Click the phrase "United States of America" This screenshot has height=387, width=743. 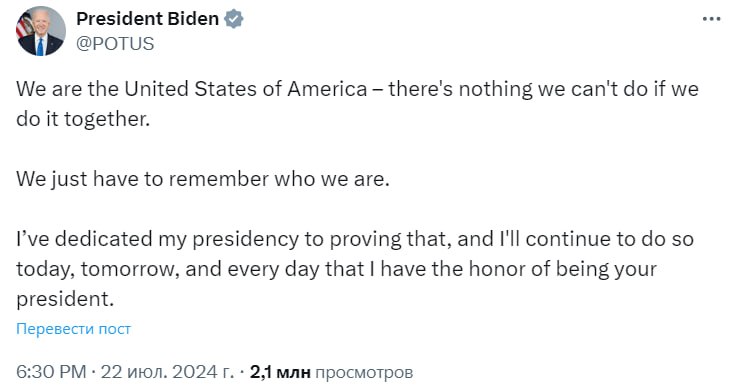pos(245,89)
